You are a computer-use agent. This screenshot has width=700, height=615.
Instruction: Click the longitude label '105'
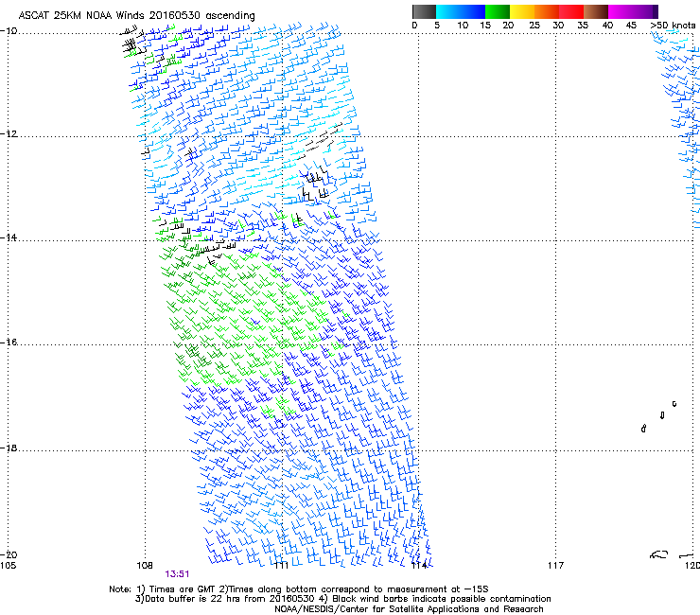coord(8,566)
